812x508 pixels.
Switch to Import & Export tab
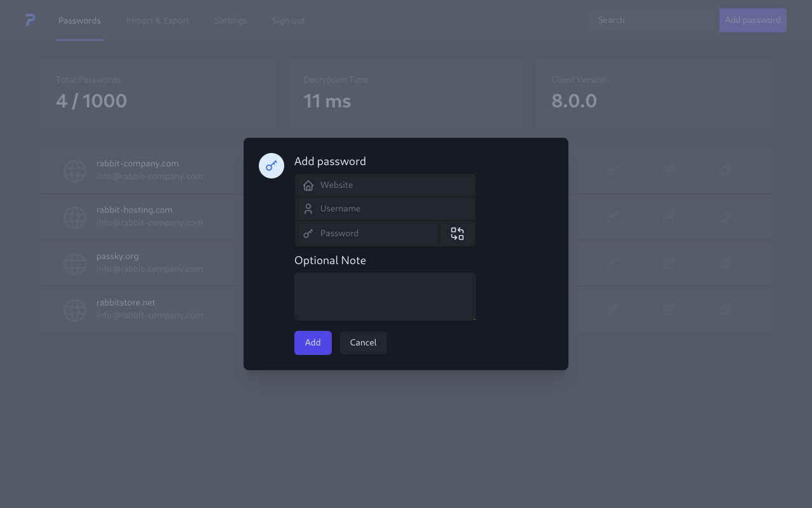pos(157,20)
